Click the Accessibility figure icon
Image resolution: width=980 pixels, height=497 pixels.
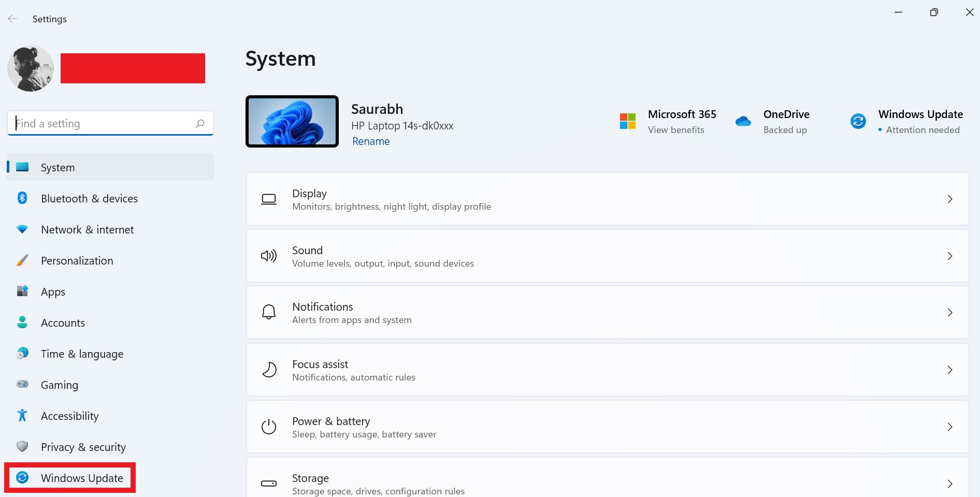[x=22, y=416]
